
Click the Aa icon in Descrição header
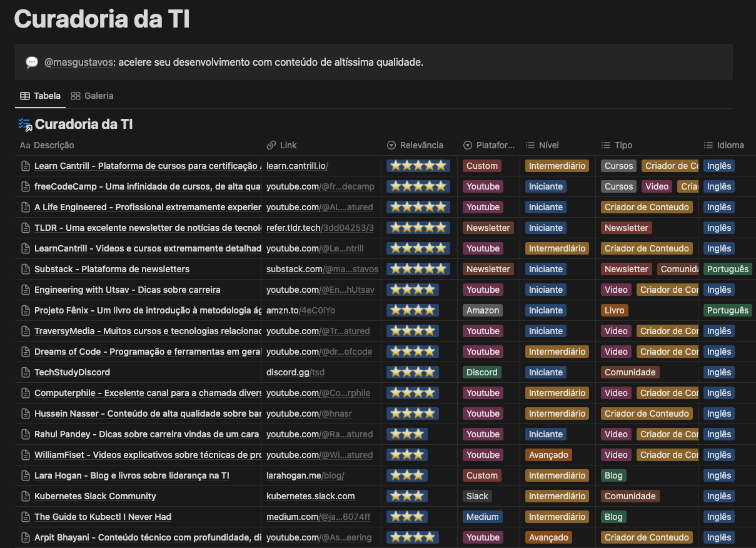25,145
